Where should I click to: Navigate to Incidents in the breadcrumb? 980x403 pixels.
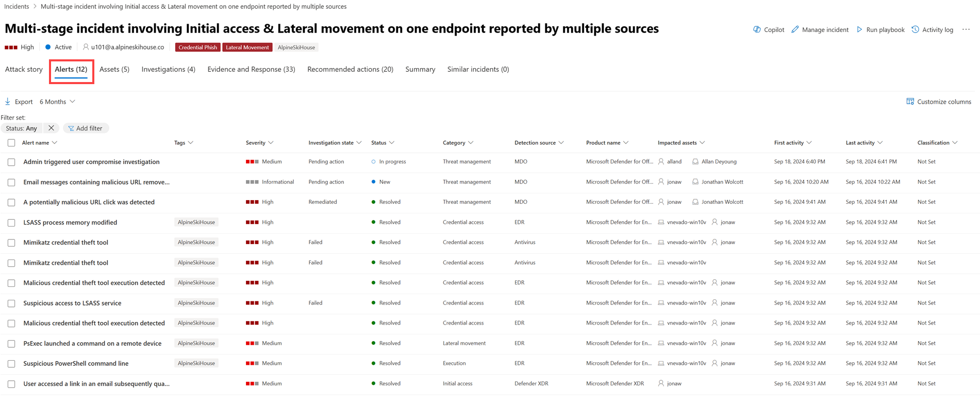pyautogui.click(x=16, y=6)
